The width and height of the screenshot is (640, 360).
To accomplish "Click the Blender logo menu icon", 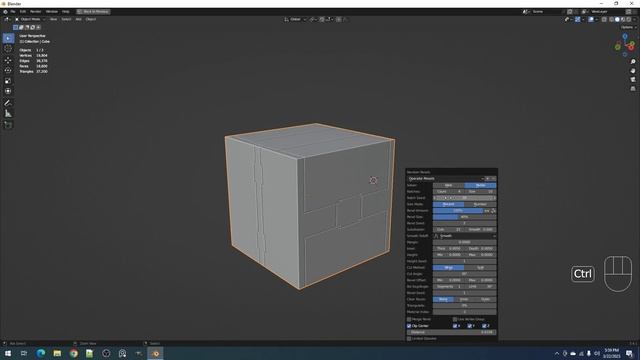I will pos(5,12).
